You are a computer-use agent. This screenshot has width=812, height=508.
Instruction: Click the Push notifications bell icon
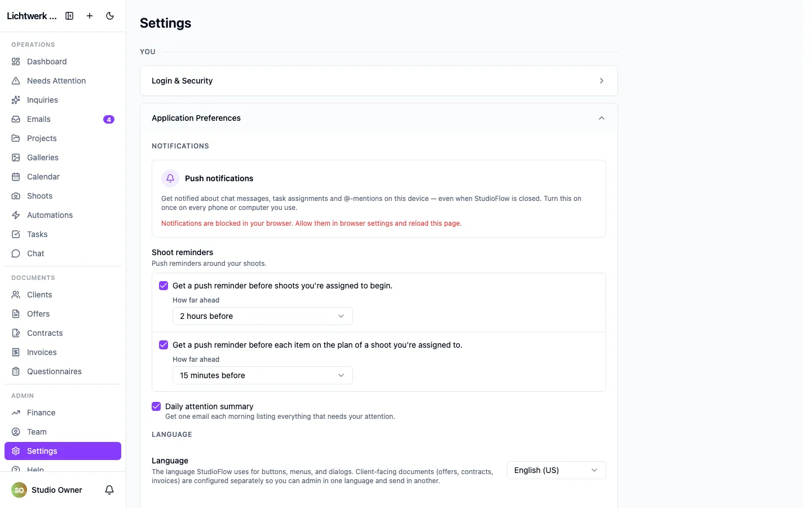tap(170, 178)
